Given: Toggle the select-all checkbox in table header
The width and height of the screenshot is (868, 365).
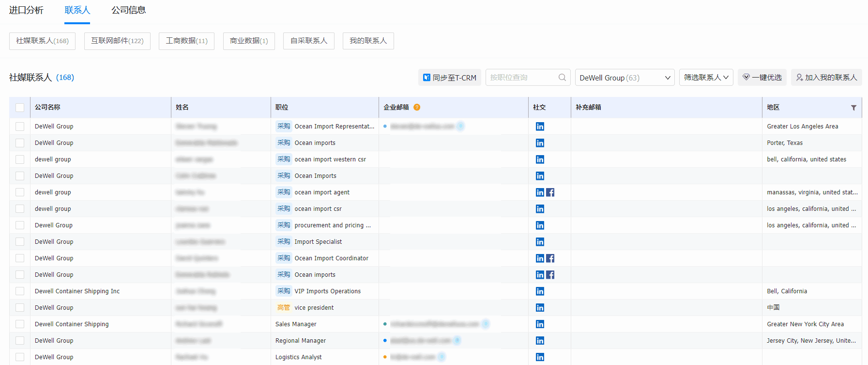Looking at the screenshot, I should click(20, 108).
